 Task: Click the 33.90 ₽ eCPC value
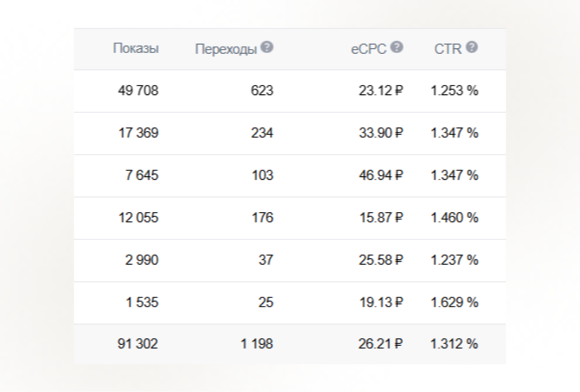click(381, 133)
